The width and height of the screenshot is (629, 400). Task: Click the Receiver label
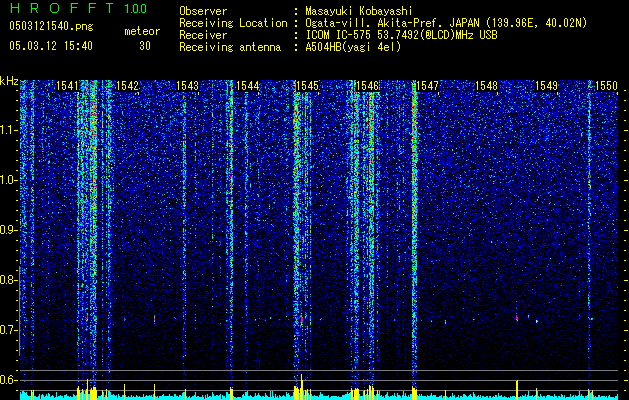coord(203,35)
